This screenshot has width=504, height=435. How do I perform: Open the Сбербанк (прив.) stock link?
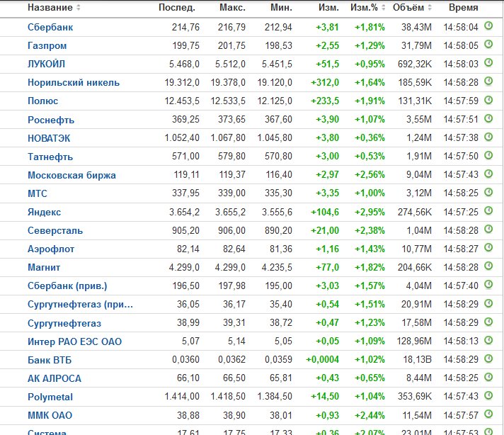tap(67, 286)
